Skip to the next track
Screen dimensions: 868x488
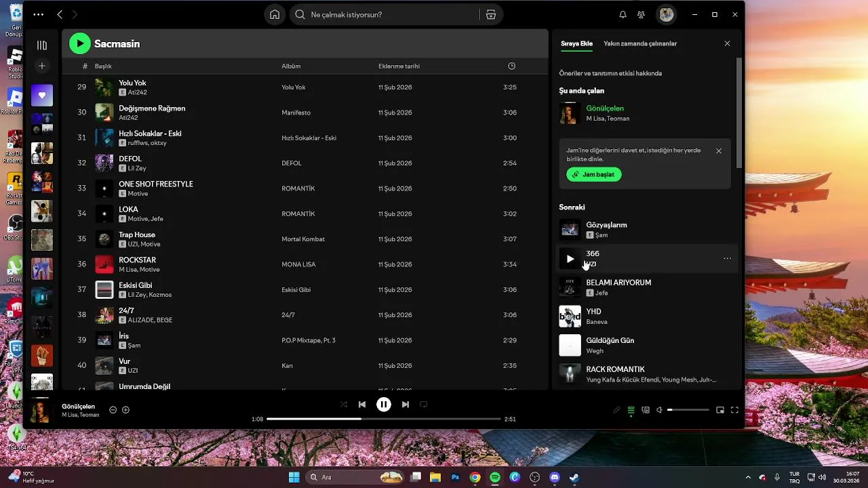point(406,405)
